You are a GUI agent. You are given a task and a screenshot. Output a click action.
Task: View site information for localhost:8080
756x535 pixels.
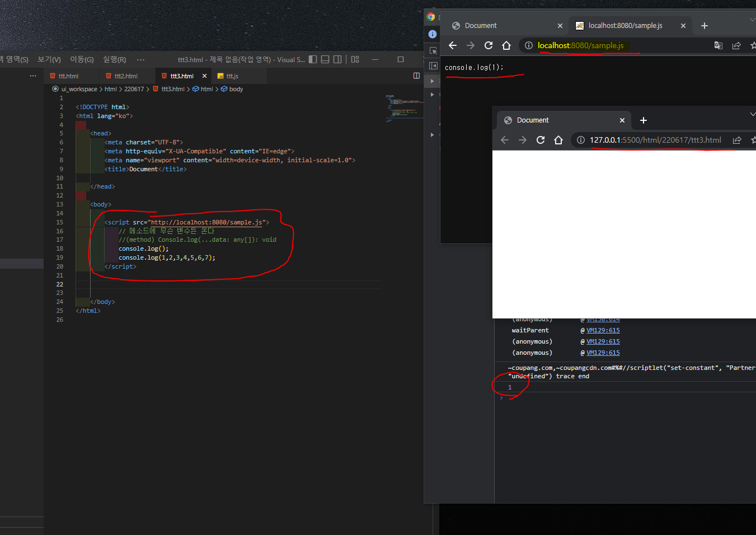529,45
